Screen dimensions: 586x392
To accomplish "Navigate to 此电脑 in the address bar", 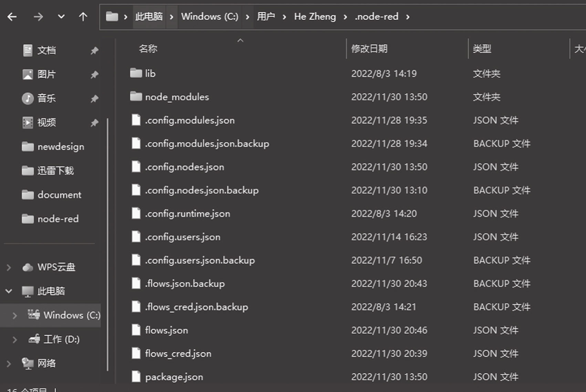I will tap(149, 17).
